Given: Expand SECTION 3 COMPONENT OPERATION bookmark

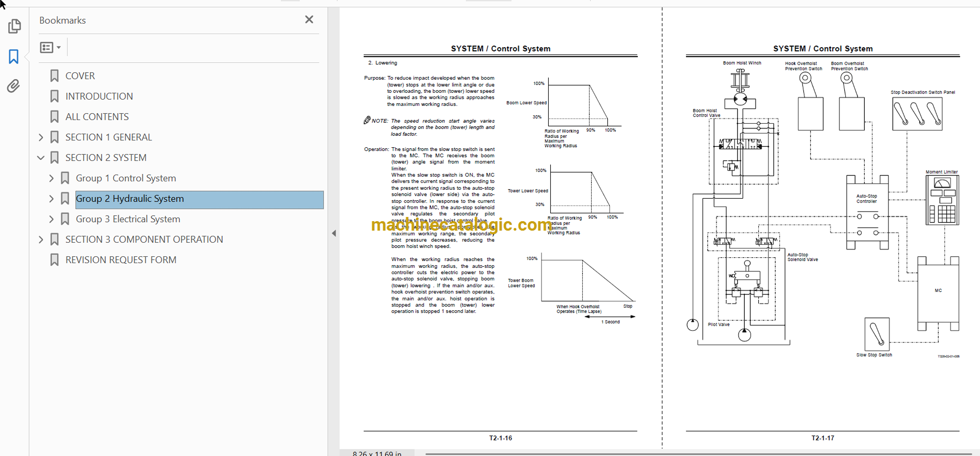Looking at the screenshot, I should click(x=41, y=240).
